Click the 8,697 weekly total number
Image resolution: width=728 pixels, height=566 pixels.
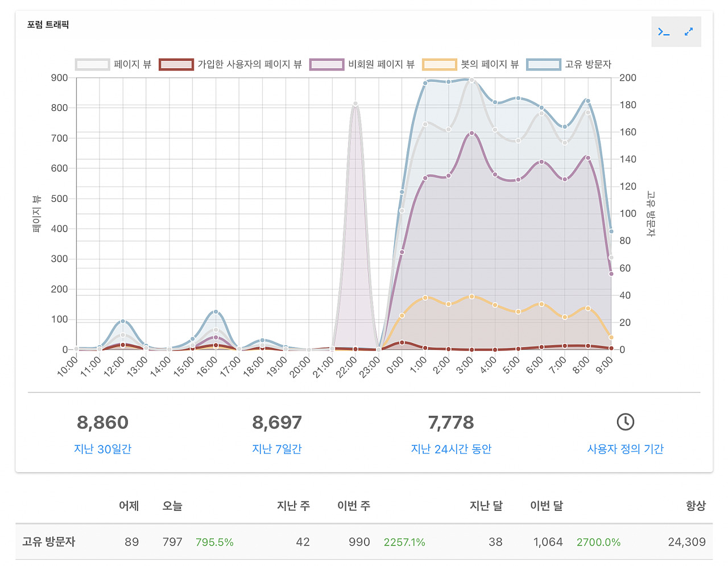(277, 423)
